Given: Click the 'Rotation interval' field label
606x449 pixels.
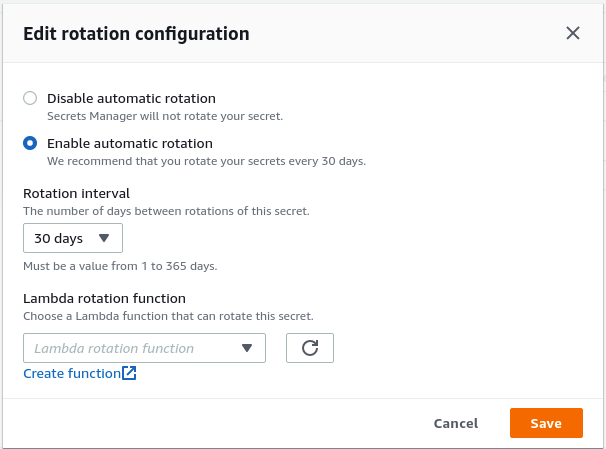Looking at the screenshot, I should tap(76, 194).
